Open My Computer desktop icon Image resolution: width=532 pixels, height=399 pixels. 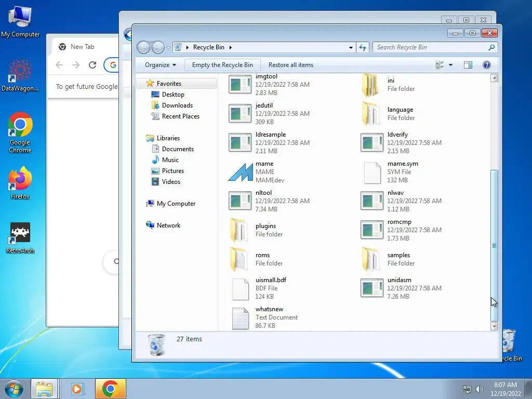20,22
